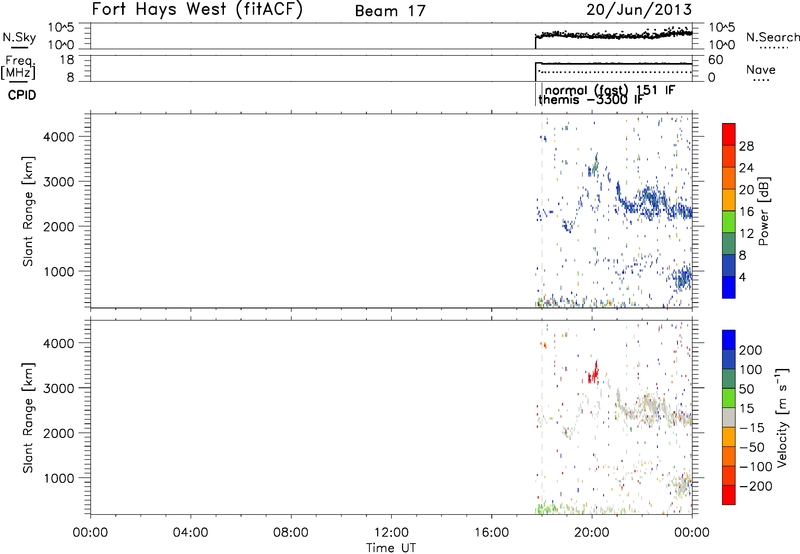Click the '16' label on Power colorbar

pyautogui.click(x=746, y=212)
